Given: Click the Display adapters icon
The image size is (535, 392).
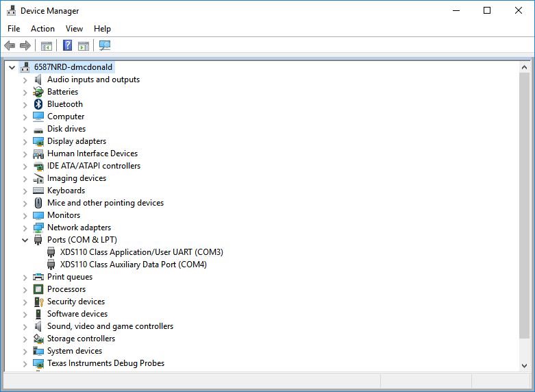Looking at the screenshot, I should (x=38, y=141).
